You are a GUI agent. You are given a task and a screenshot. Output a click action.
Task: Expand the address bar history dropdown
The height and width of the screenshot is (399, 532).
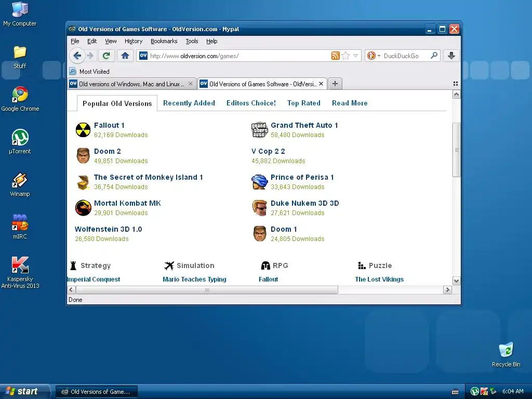[x=355, y=56]
